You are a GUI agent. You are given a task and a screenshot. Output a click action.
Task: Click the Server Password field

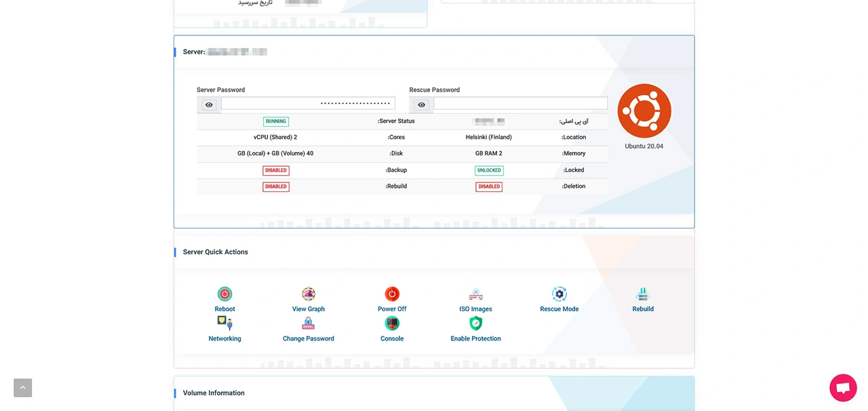coord(308,104)
